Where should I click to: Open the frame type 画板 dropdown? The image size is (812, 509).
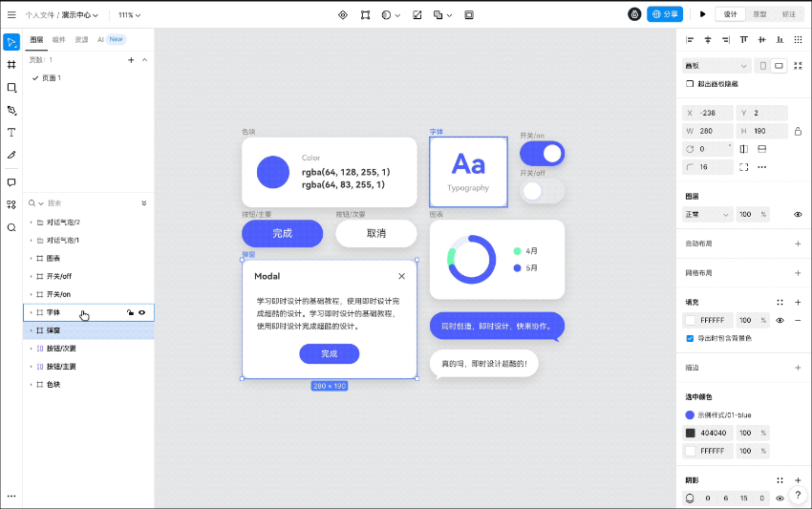click(716, 66)
